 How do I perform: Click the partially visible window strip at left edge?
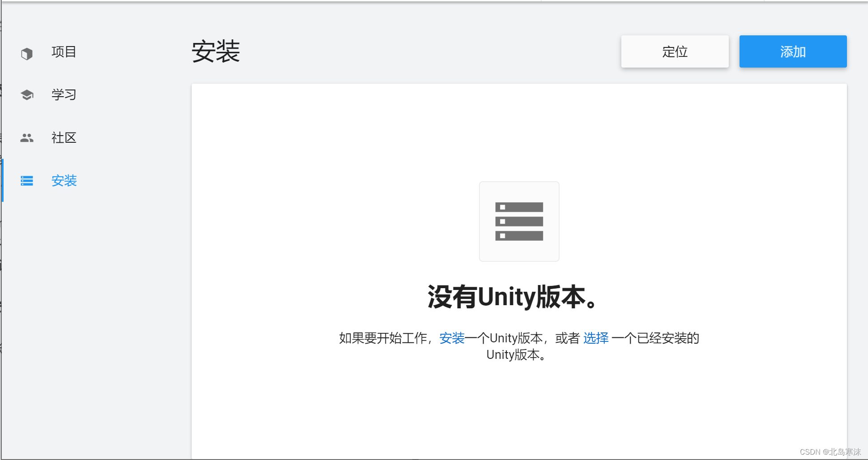pyautogui.click(x=2, y=224)
